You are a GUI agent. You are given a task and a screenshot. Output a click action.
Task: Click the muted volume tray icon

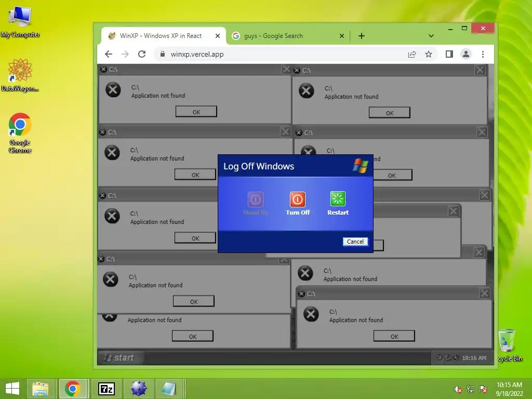coord(458,389)
